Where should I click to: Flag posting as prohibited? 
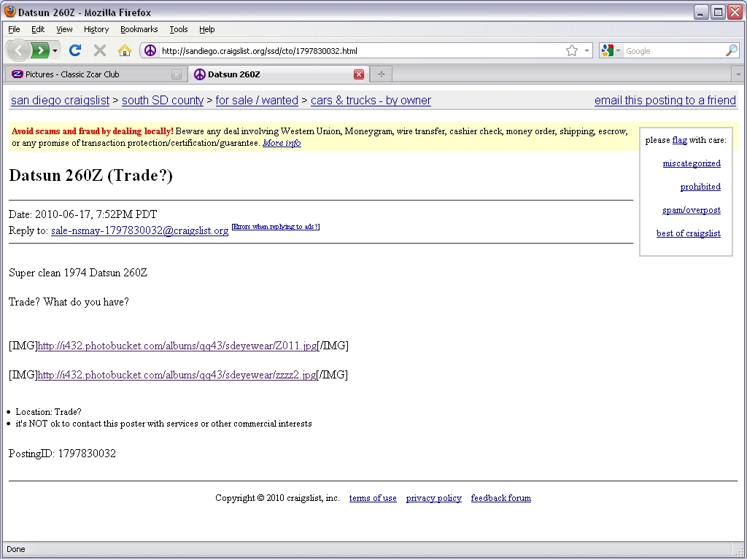coord(700,187)
